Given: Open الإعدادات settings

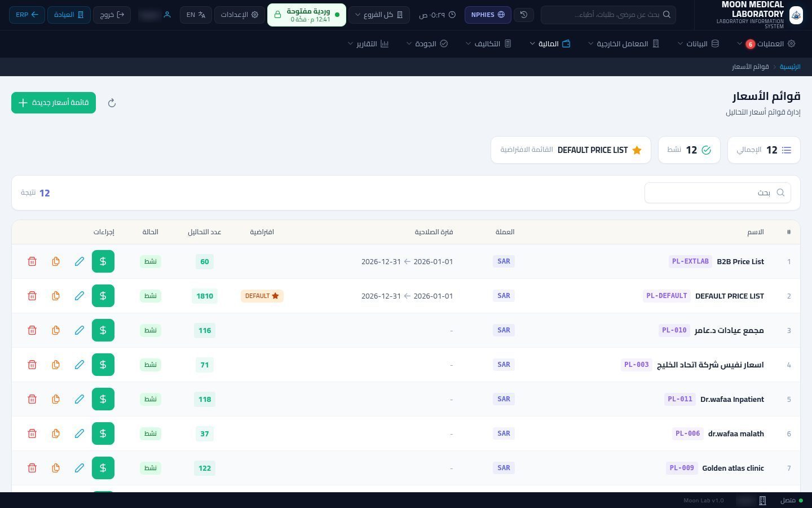Looking at the screenshot, I should 240,15.
